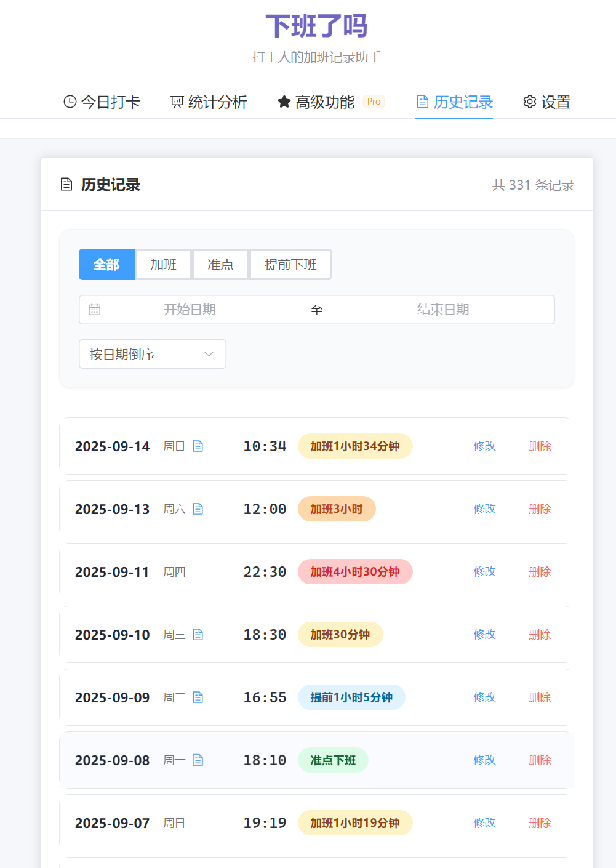Viewport: 616px width, 868px height.
Task: Click the 加班4小时30分钟 tag
Action: [x=355, y=572]
